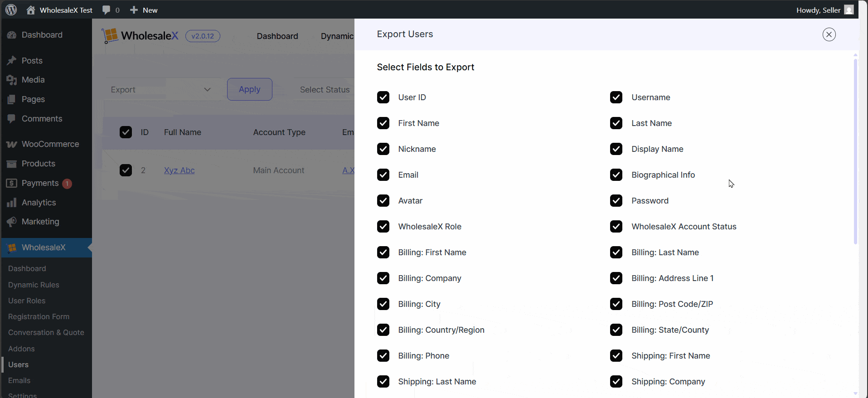
Task: Click the WholesaleX header logo
Action: pyautogui.click(x=141, y=36)
